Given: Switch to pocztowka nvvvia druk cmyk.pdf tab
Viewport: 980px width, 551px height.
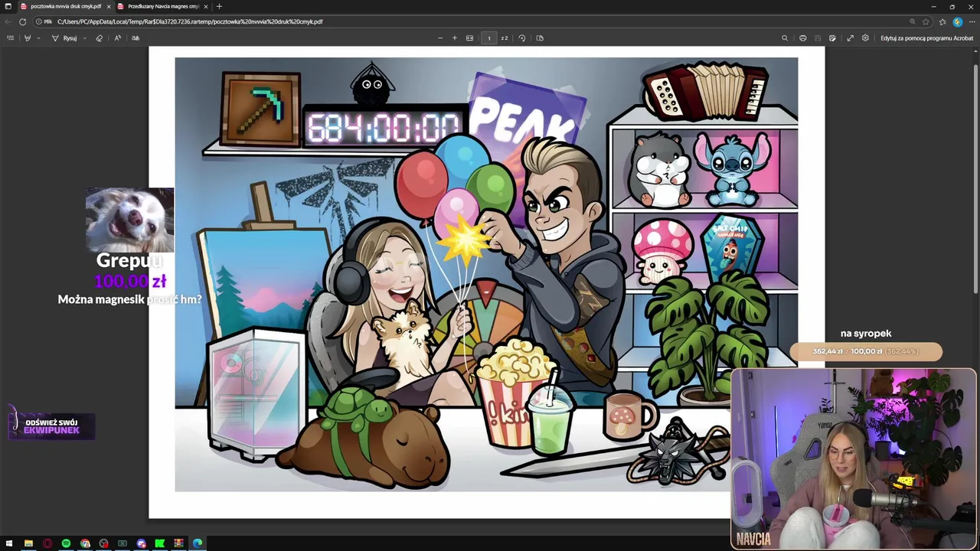Looking at the screenshot, I should [66, 6].
